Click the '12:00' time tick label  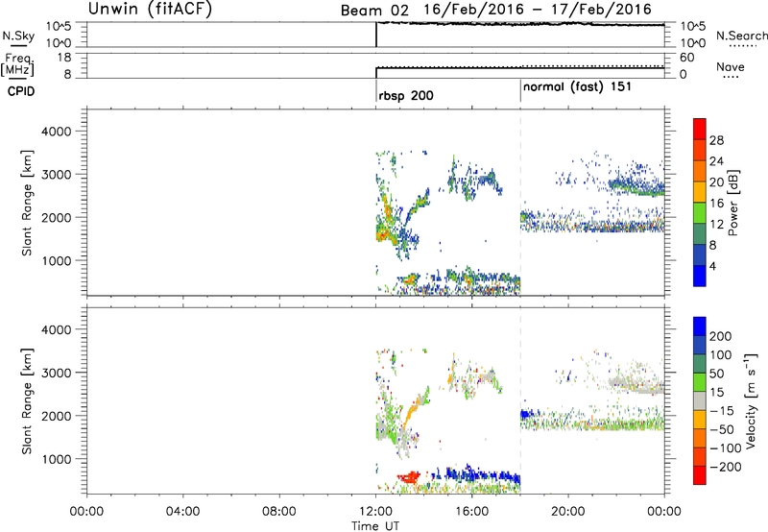[x=375, y=512]
